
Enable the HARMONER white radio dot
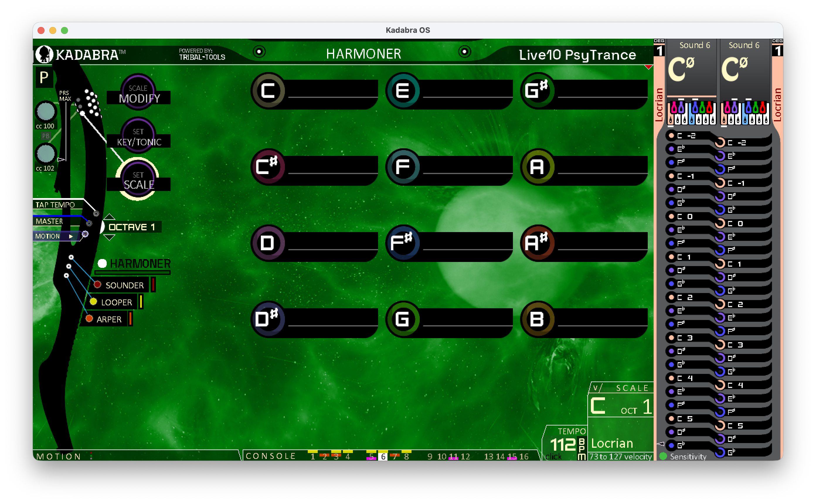[102, 264]
